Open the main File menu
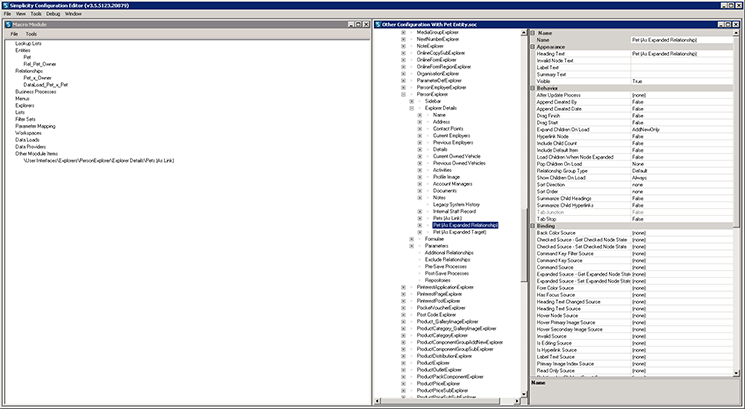745x409 pixels. point(7,14)
